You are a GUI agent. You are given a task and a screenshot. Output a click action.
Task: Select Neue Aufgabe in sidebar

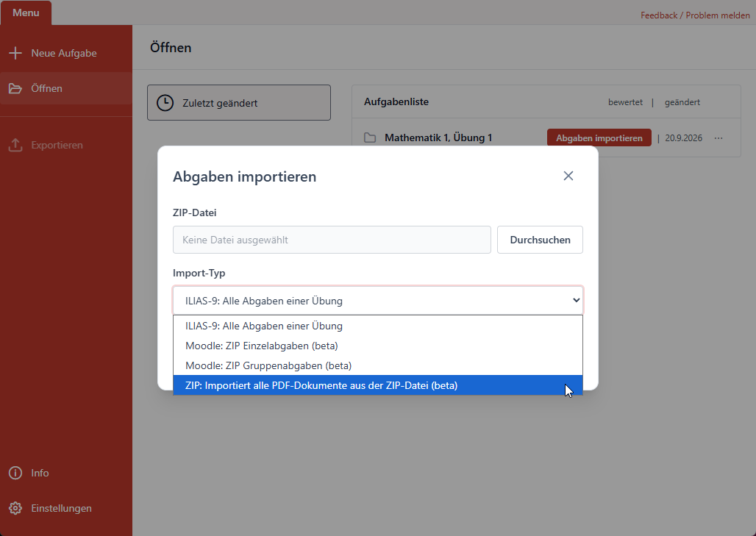coord(66,53)
